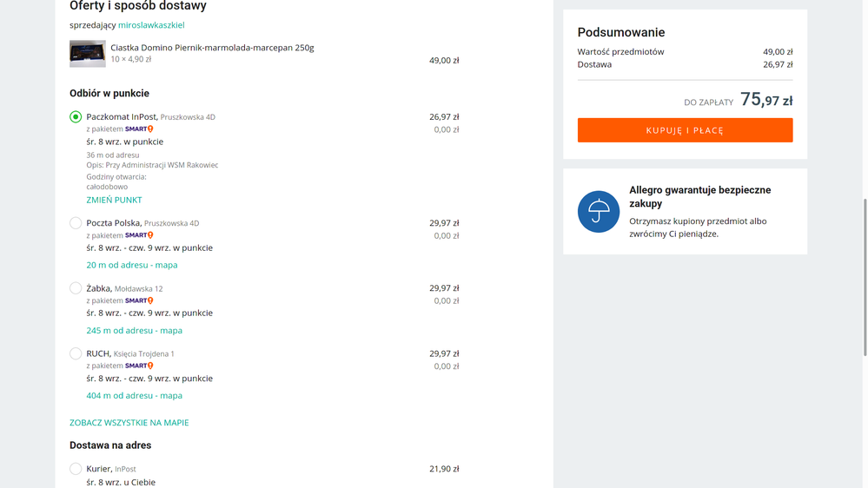868x488 pixels.
Task: Click ZMIEŃ PUNKT to change pickup point
Action: pos(114,200)
